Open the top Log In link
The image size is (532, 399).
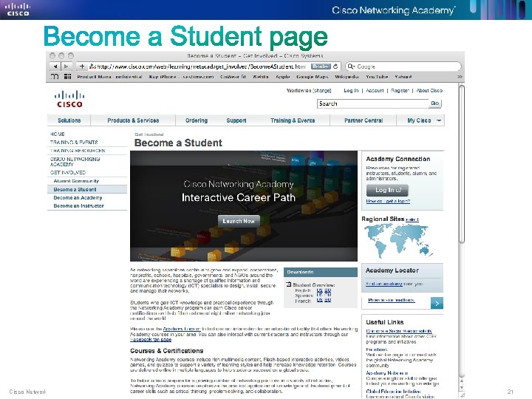[x=351, y=91]
